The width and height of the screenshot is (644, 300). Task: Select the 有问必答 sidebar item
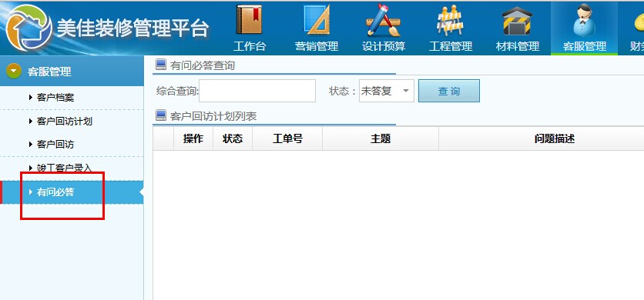pos(55,192)
